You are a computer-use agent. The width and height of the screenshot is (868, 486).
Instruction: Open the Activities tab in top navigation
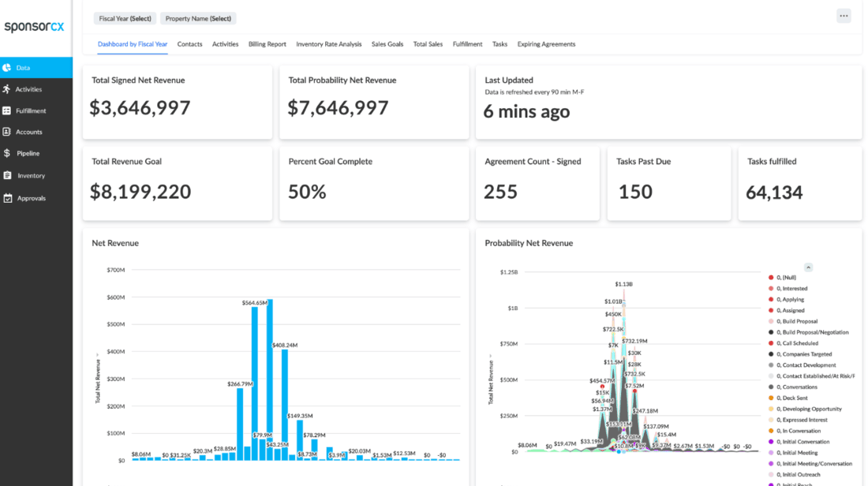[226, 44]
